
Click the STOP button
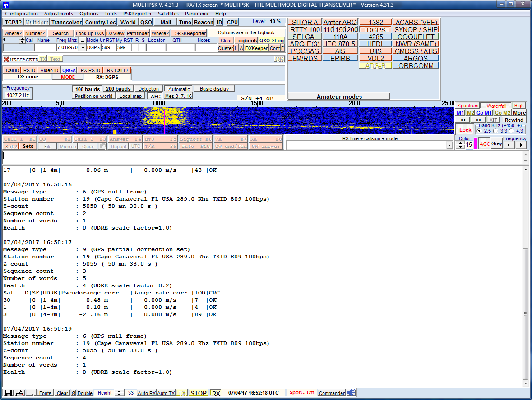pos(199,393)
